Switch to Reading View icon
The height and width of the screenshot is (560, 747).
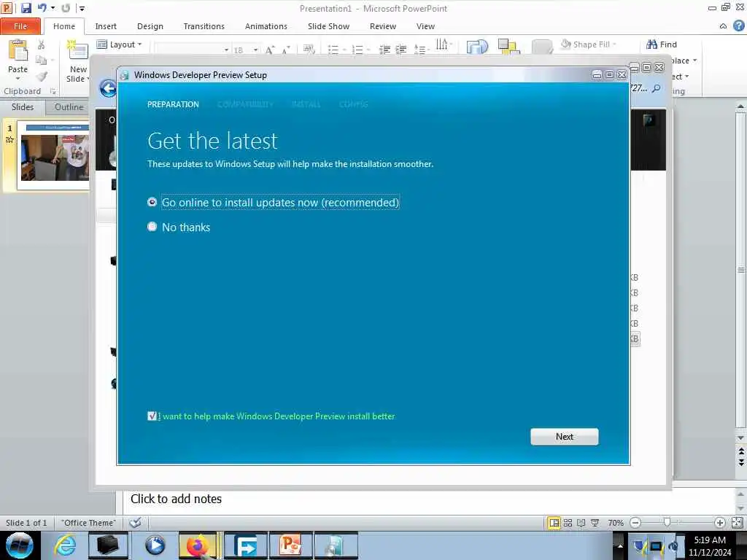pyautogui.click(x=581, y=523)
